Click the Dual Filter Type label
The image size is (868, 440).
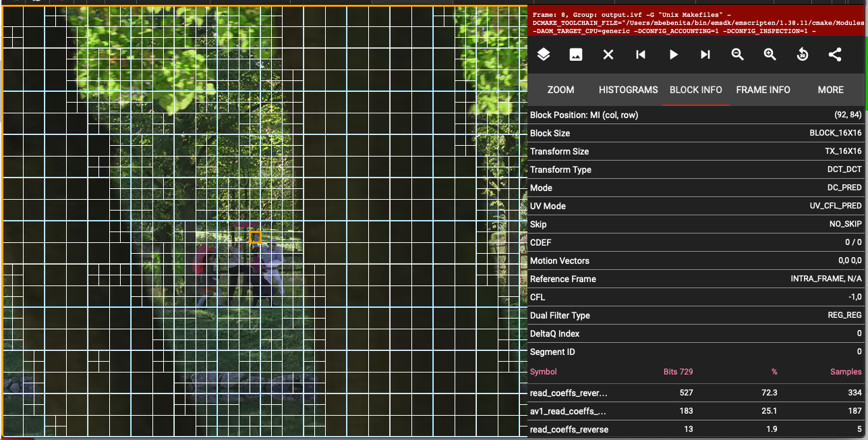[x=560, y=316]
